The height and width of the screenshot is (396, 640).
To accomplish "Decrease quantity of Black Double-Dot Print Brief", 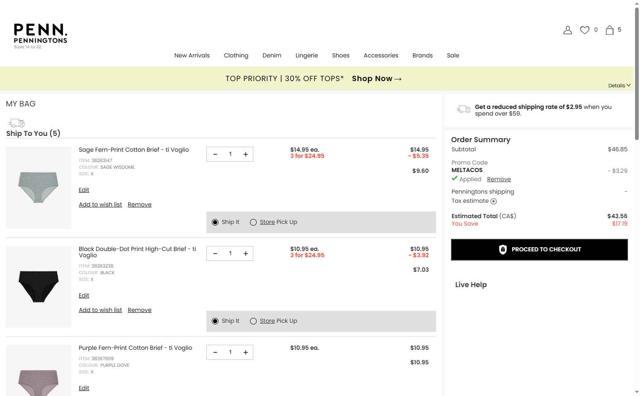I will click(215, 254).
